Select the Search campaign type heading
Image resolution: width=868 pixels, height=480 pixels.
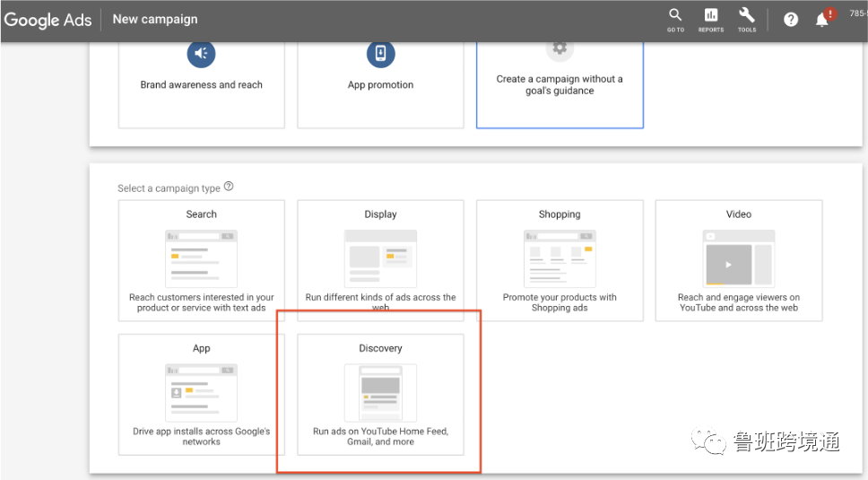coord(202,214)
